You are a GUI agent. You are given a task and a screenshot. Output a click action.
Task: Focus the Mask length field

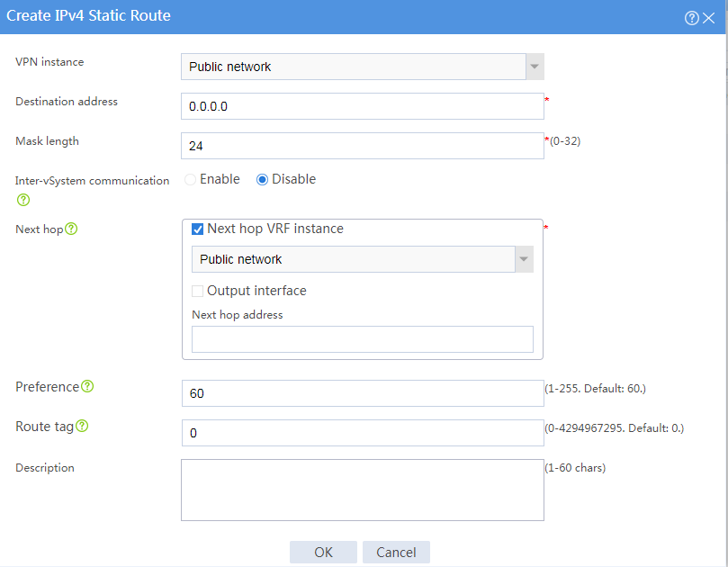coord(363,146)
